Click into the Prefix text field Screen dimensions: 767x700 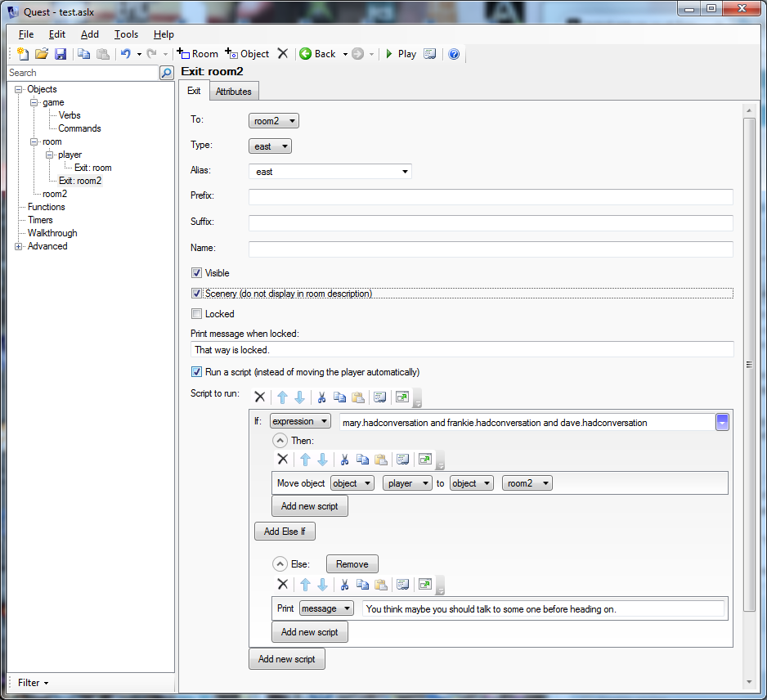click(491, 197)
